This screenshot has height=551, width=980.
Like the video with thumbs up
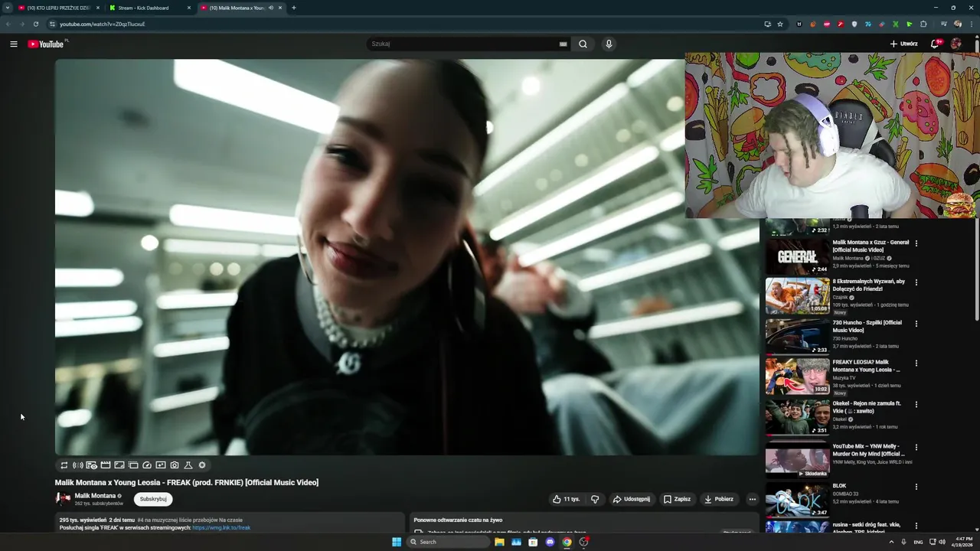(x=567, y=499)
